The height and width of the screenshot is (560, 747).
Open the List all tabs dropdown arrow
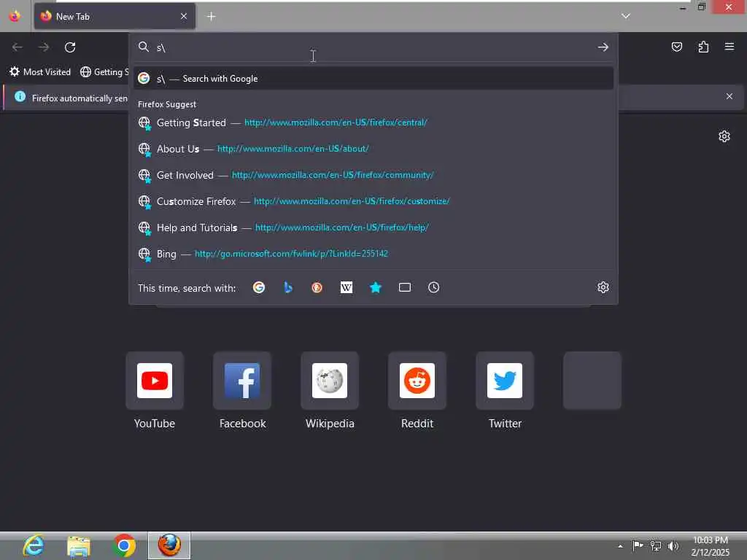(625, 16)
